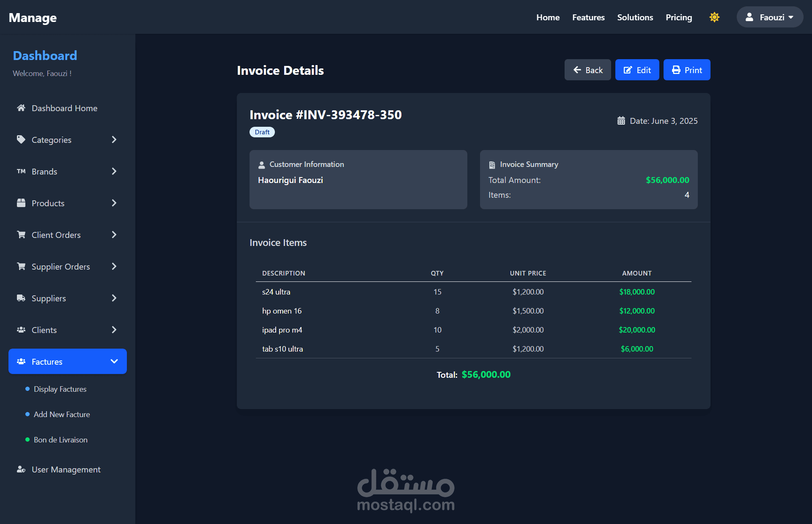Open the Display Factures sublink

point(60,389)
